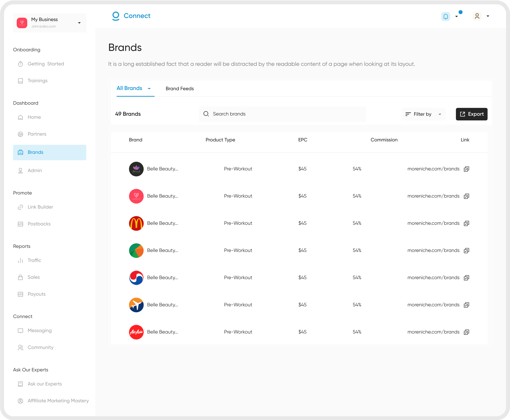Copy link for the green-orange pie logo row
The width and height of the screenshot is (510, 420).
click(466, 250)
